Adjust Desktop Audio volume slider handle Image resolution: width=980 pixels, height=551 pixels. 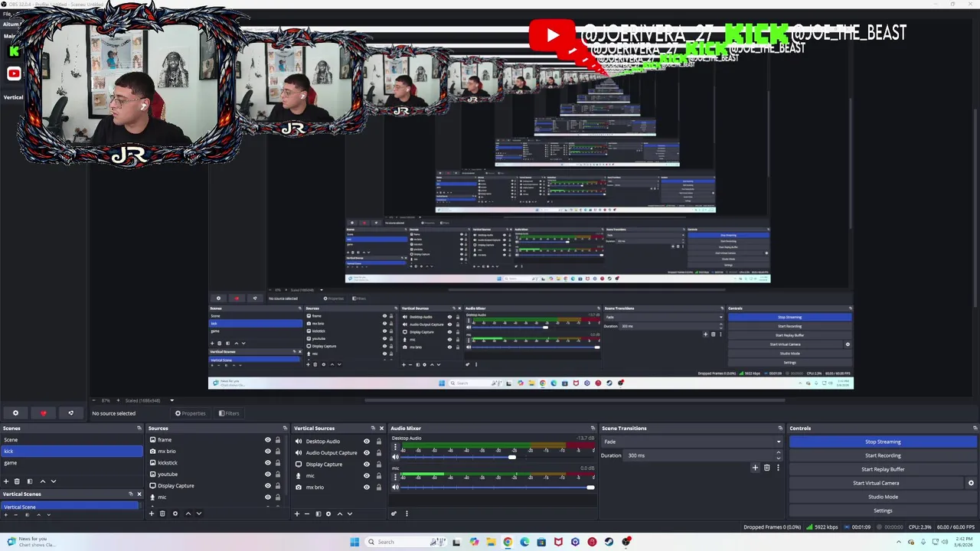click(x=512, y=457)
